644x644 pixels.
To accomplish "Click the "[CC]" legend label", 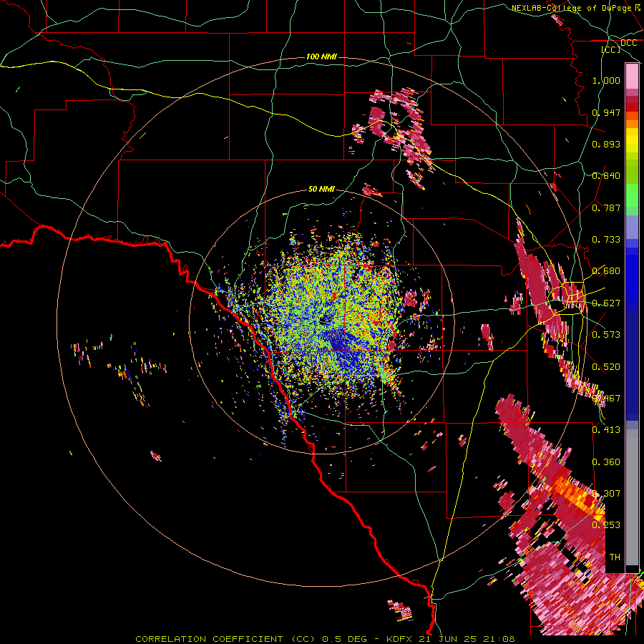I will pyautogui.click(x=611, y=49).
